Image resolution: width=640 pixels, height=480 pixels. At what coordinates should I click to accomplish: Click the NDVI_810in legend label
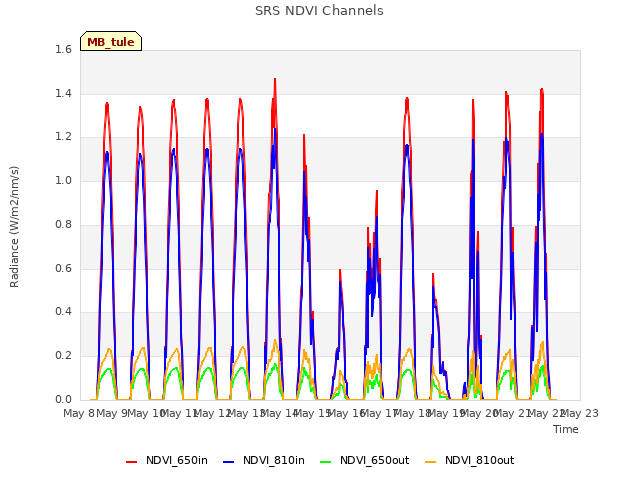point(274,460)
